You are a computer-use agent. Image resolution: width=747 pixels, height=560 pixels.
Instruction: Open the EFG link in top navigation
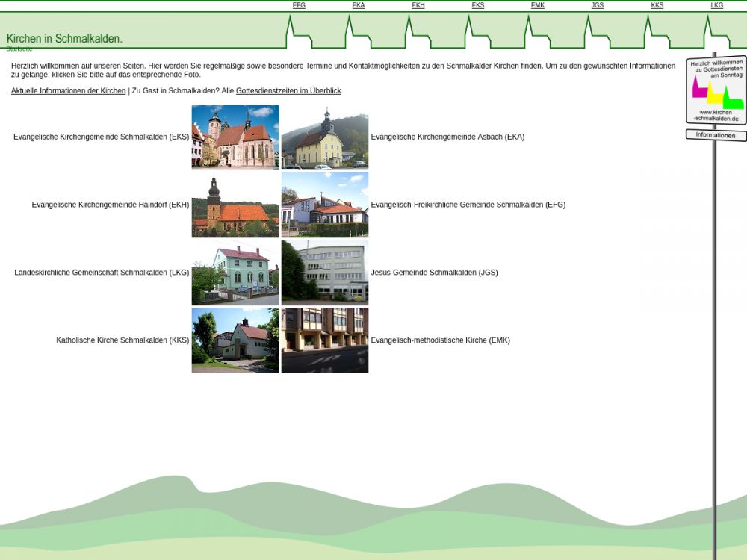click(x=299, y=5)
